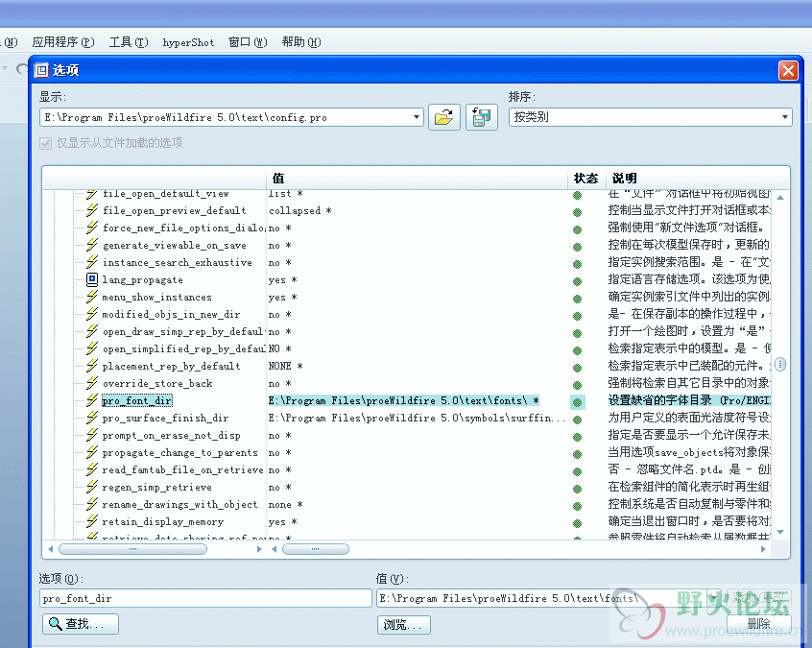The height and width of the screenshot is (648, 812).
Task: Click the 选项 dialog title icon
Action: pos(41,70)
